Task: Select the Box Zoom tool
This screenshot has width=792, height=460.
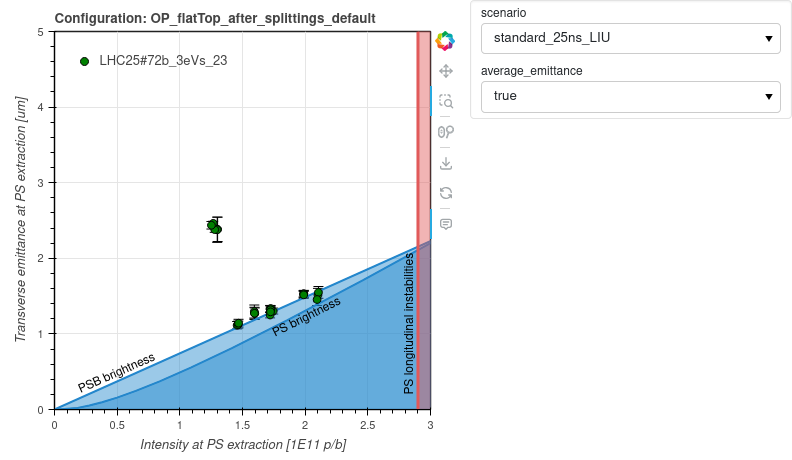Action: coord(446,101)
